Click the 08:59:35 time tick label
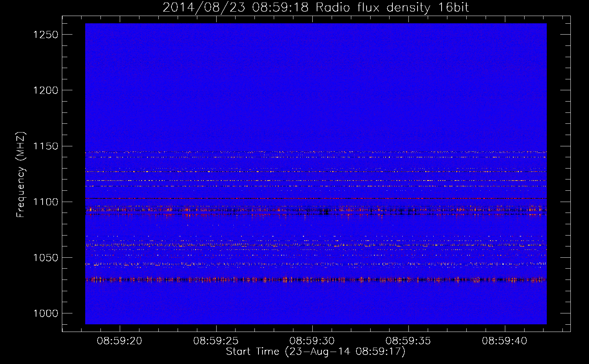This screenshot has width=589, height=364. point(408,341)
